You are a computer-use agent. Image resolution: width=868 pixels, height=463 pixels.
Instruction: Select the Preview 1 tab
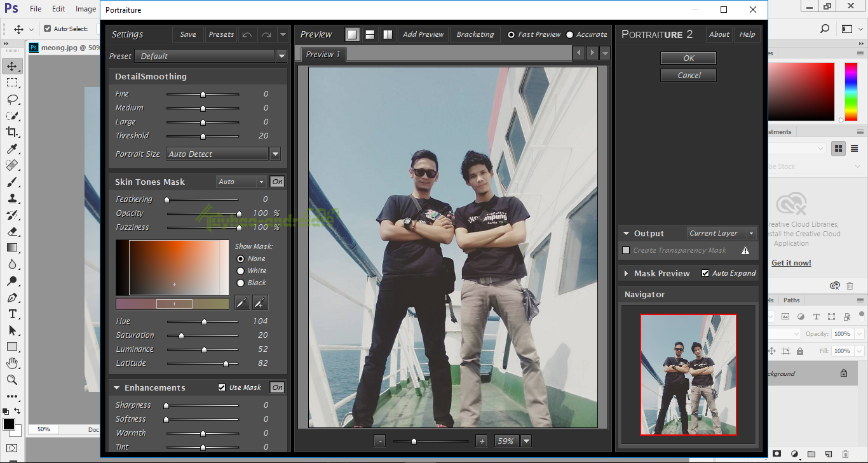pyautogui.click(x=323, y=55)
